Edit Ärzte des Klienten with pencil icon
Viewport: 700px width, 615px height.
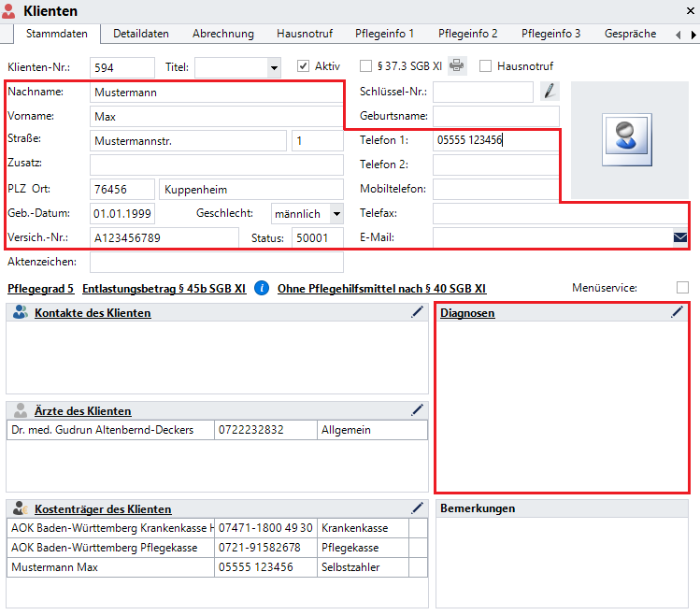coord(417,410)
